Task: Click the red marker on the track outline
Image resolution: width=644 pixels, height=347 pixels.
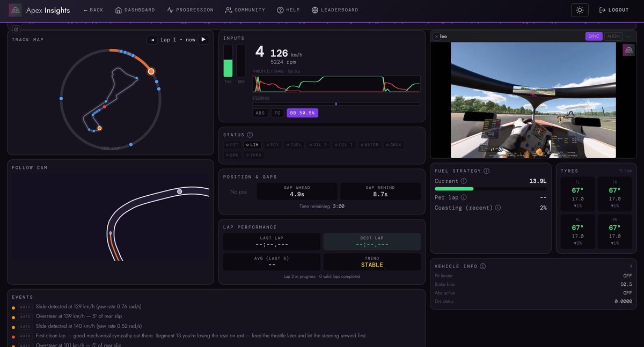Action: [104, 107]
